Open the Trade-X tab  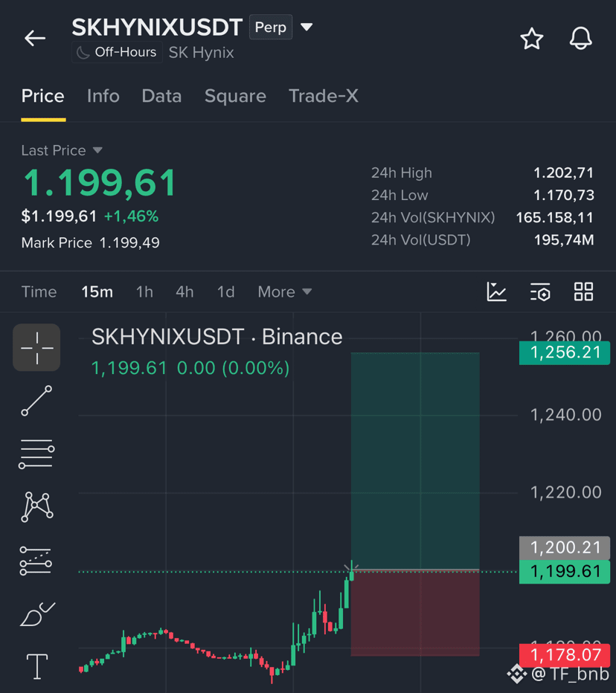pos(324,96)
